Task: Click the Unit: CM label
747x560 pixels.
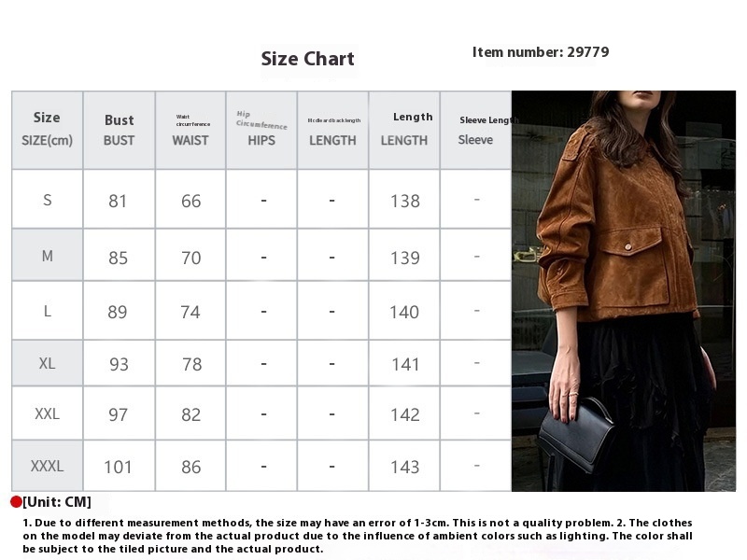Action: coord(57,501)
